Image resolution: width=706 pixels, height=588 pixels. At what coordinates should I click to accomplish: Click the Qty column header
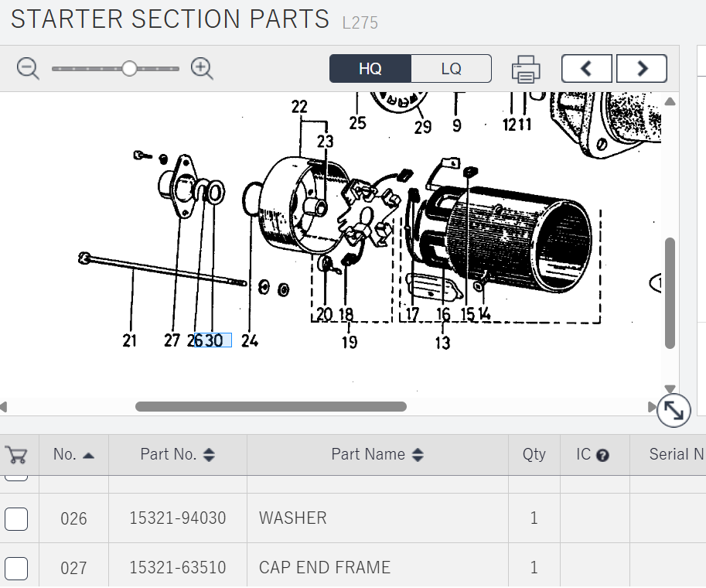[x=534, y=454]
